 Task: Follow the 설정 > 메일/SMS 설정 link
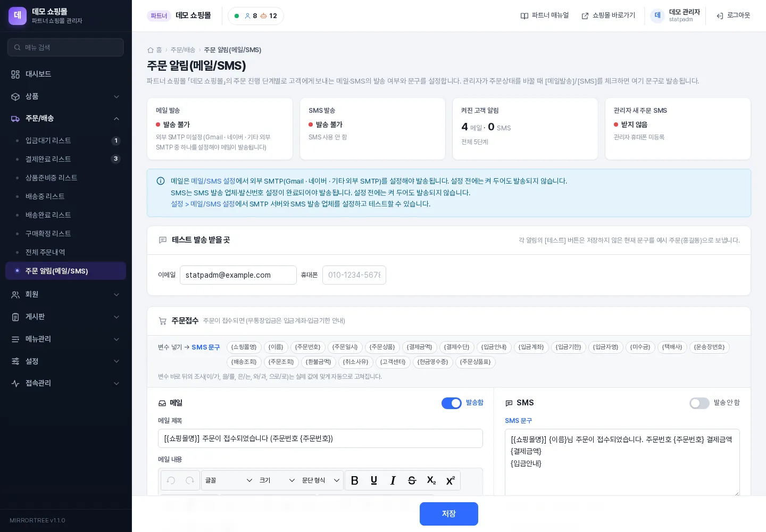(x=203, y=204)
